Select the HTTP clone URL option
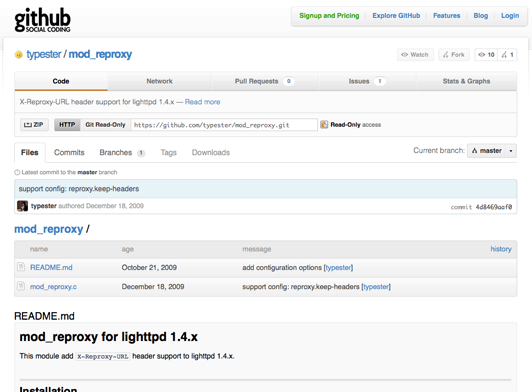Viewport: 532px width, 392px height. point(67,125)
